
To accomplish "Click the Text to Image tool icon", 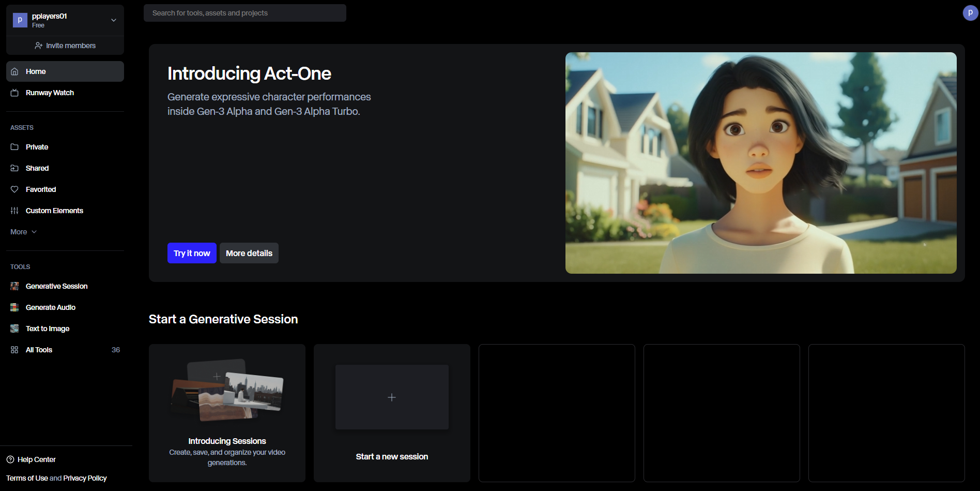I will pyautogui.click(x=14, y=329).
